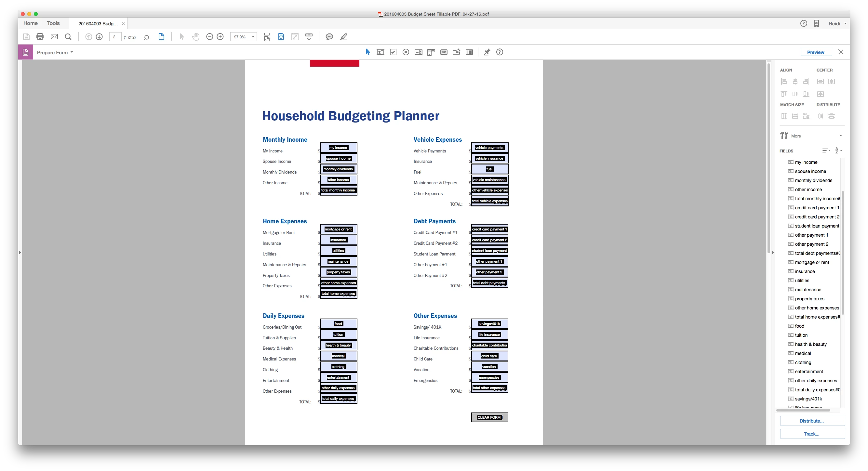Select the Add Check Box tool
Image resolution: width=868 pixels, height=471 pixels.
(x=393, y=52)
